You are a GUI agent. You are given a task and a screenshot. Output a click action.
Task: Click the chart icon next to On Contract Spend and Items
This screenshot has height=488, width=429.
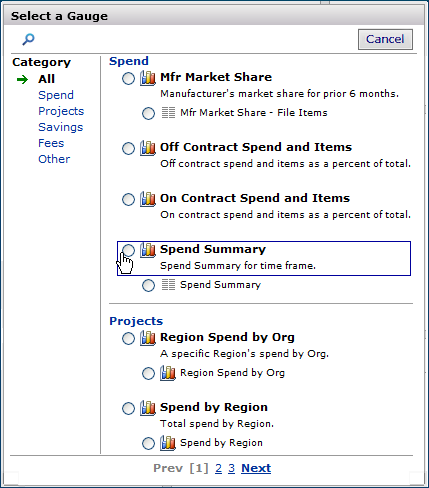coord(148,199)
